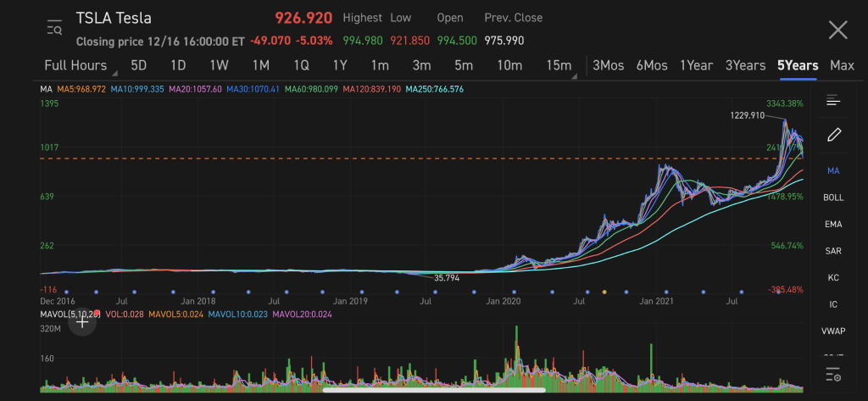Switch to 1Y yearly interval
868x401 pixels.
pos(340,65)
